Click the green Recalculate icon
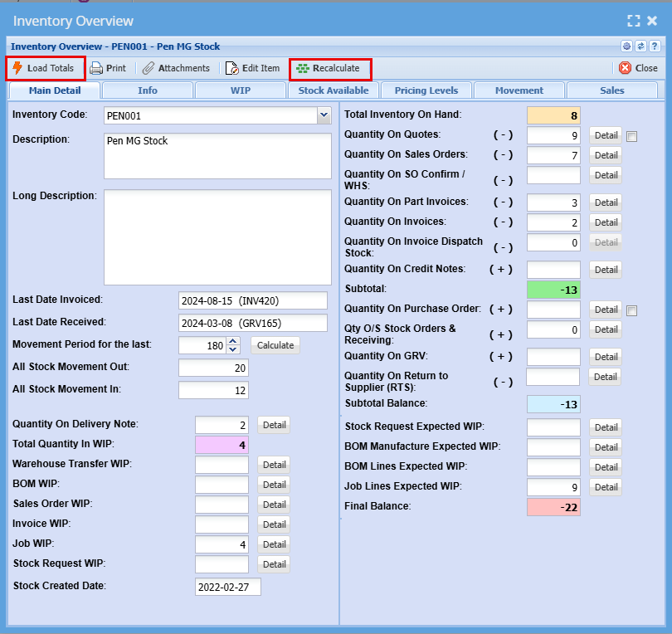Image resolution: width=672 pixels, height=634 pixels. pyautogui.click(x=303, y=68)
